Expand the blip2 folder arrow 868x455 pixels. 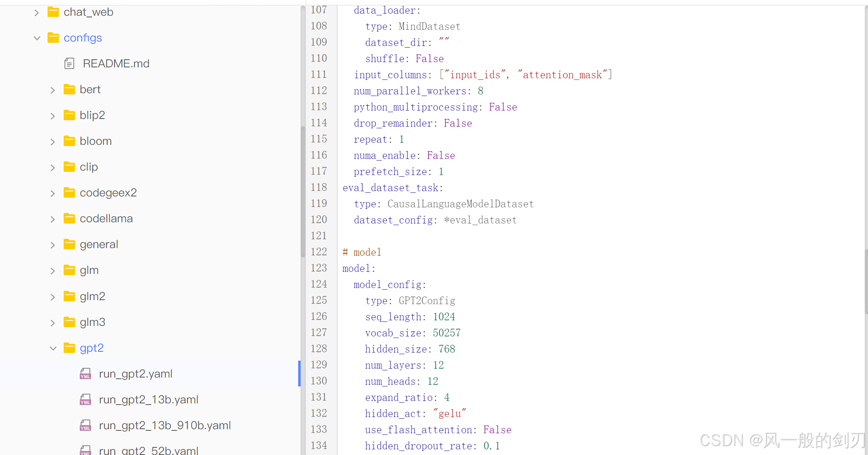tap(53, 116)
